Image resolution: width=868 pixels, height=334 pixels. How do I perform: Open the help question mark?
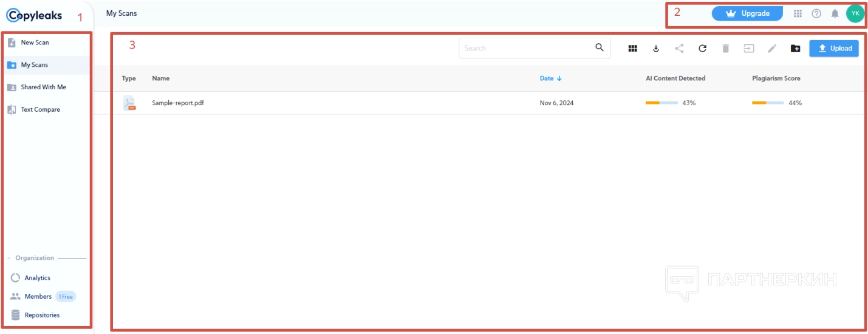816,13
